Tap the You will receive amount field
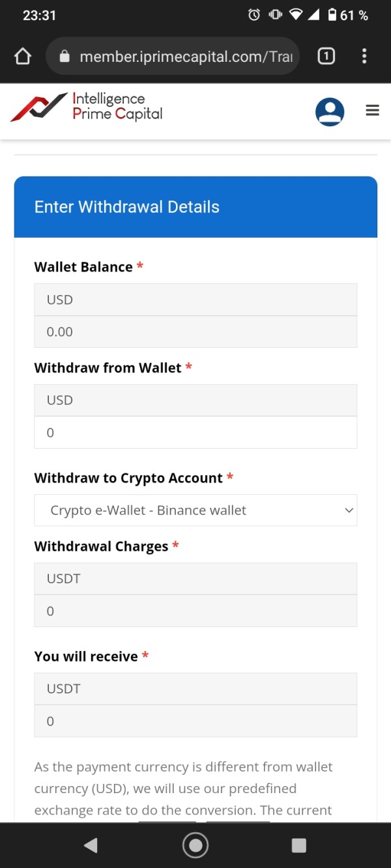Viewport: 391px width, 868px height. click(x=195, y=721)
